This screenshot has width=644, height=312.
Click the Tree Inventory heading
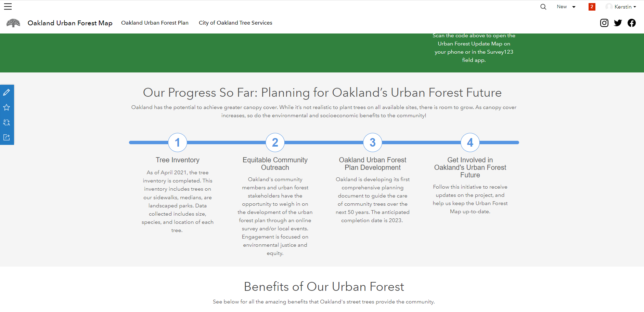click(178, 160)
